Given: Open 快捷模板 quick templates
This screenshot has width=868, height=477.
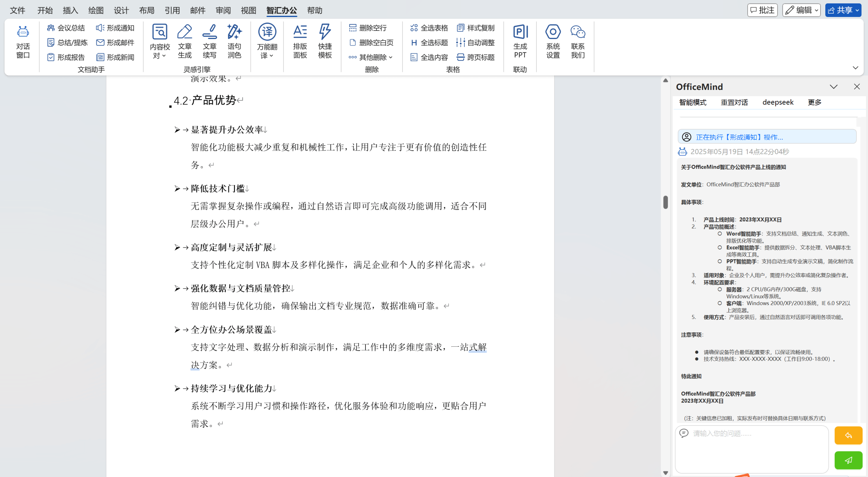Looking at the screenshot, I should coord(325,41).
